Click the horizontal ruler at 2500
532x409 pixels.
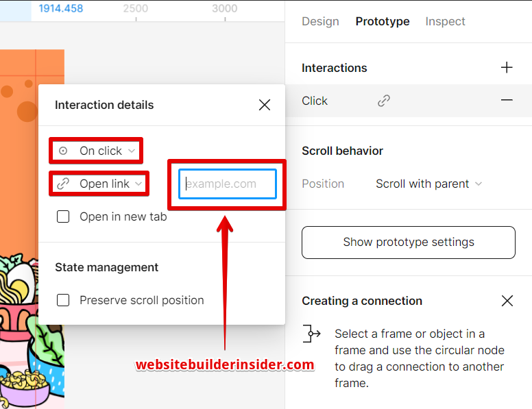tap(136, 10)
